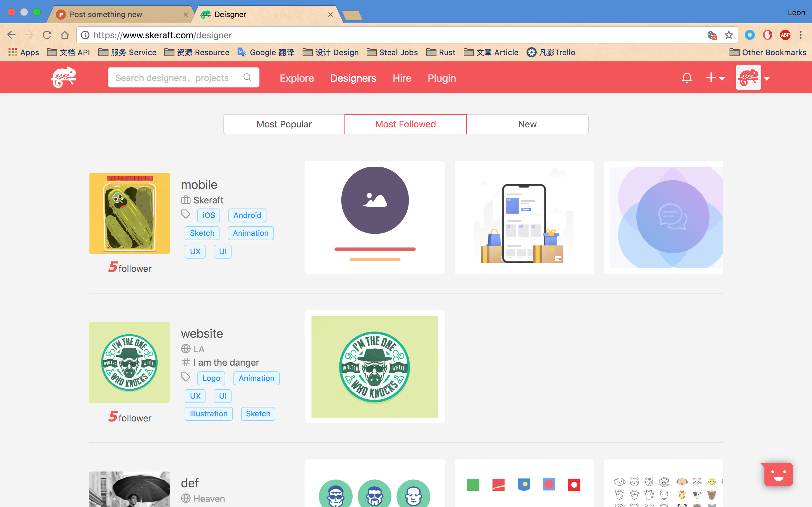Open the AdBlock Plus extension

click(785, 35)
